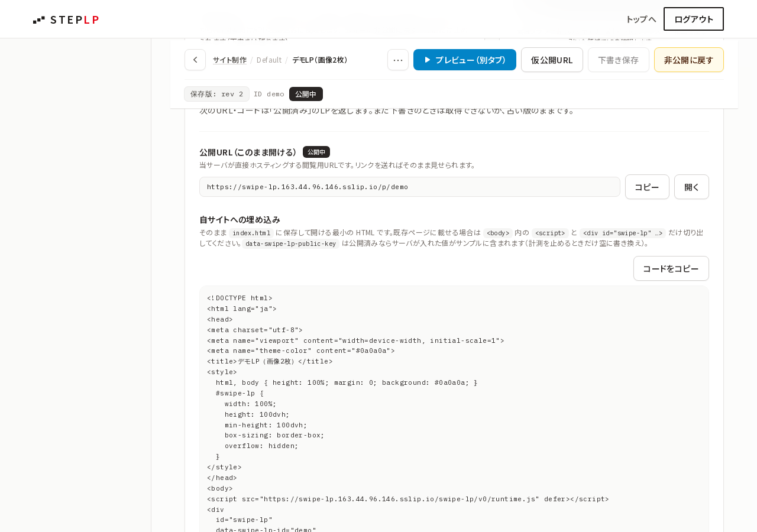757x532 pixels.
Task: Follow the トップへ link
Action: click(x=641, y=19)
